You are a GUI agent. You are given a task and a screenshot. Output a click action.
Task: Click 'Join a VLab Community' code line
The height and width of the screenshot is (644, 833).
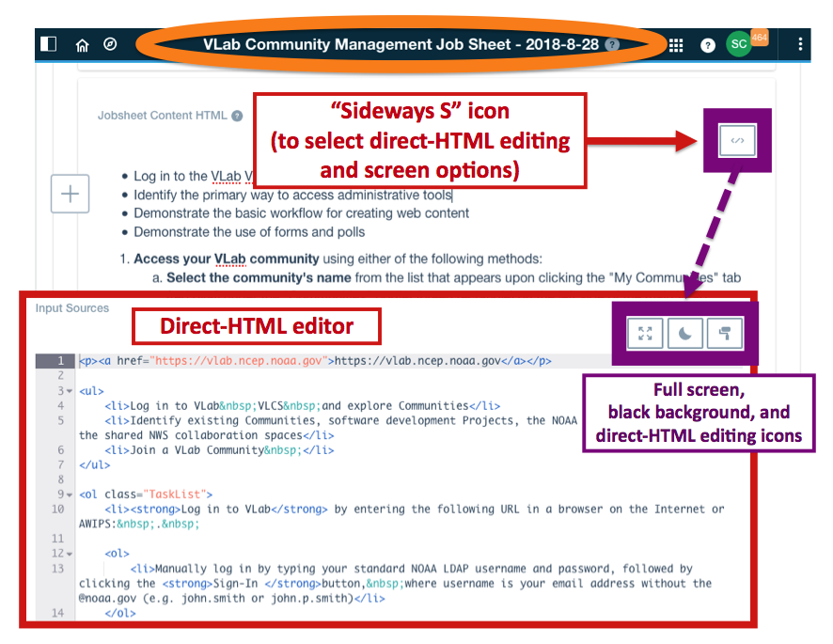pos(219,450)
